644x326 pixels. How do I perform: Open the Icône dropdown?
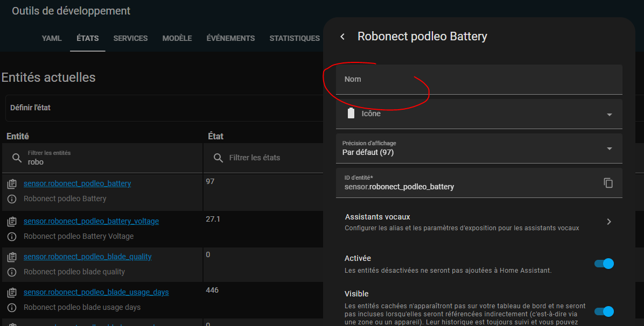tap(609, 115)
